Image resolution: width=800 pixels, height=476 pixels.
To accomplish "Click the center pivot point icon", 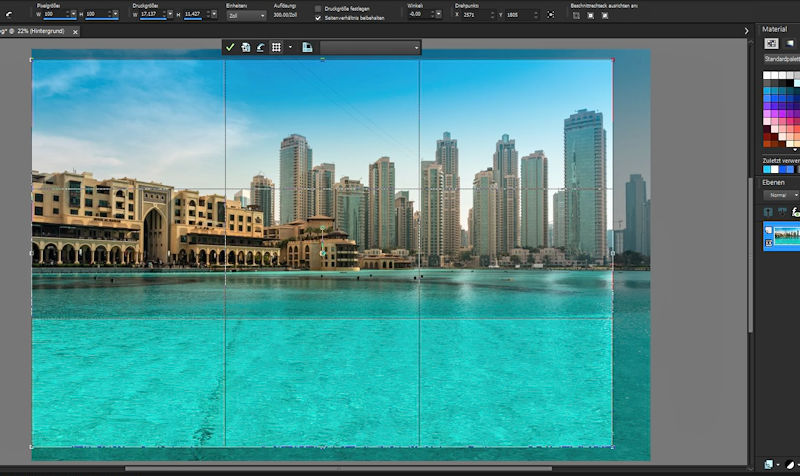I will 551,15.
